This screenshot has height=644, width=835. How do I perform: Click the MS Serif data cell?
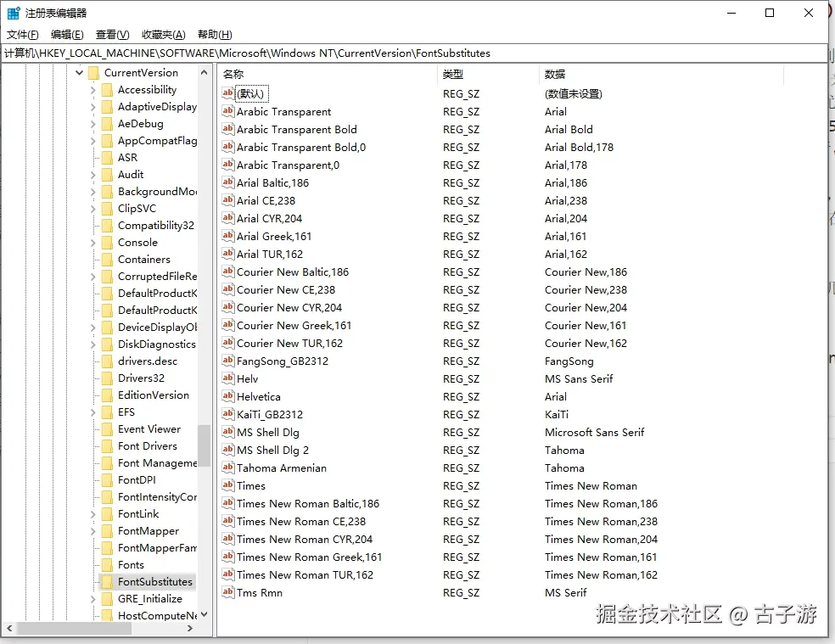point(565,592)
